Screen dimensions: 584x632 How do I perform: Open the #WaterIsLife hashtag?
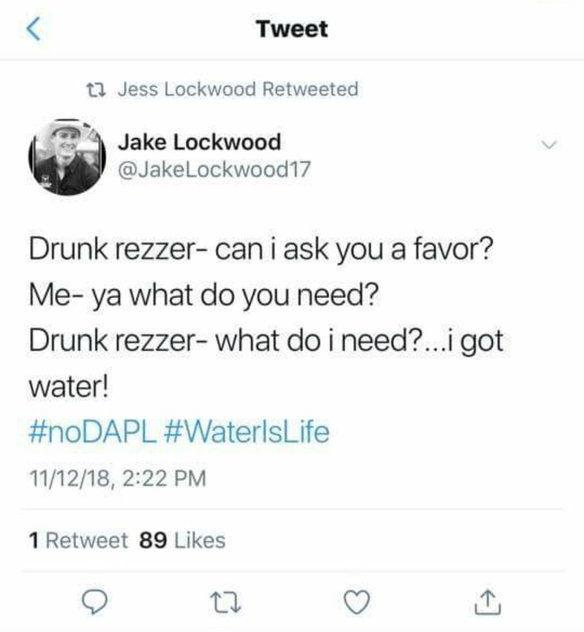[247, 432]
